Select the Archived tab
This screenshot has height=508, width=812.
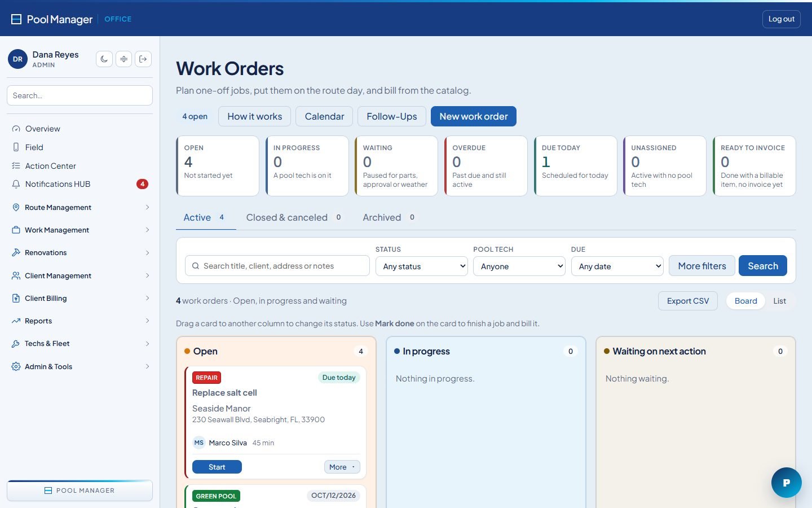click(x=389, y=217)
